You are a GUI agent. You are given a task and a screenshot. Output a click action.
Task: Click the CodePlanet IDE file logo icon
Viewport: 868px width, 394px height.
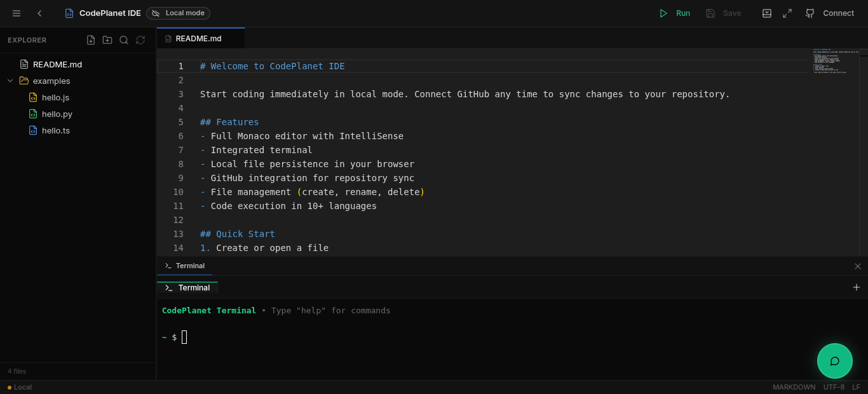point(69,13)
